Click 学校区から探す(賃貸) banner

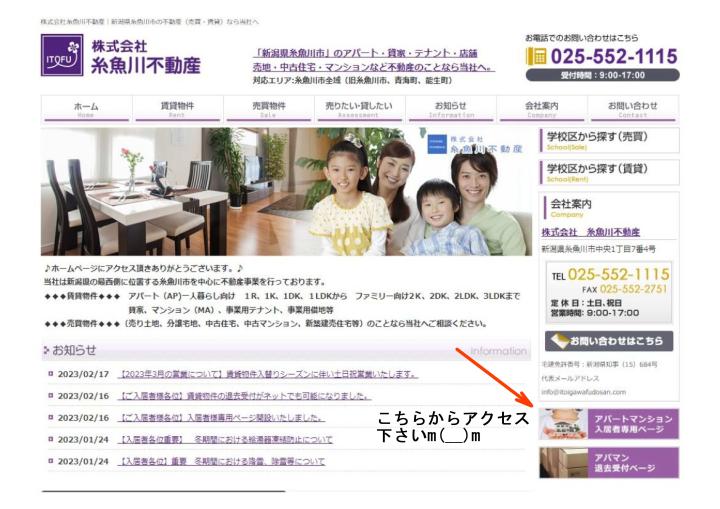click(x=608, y=172)
